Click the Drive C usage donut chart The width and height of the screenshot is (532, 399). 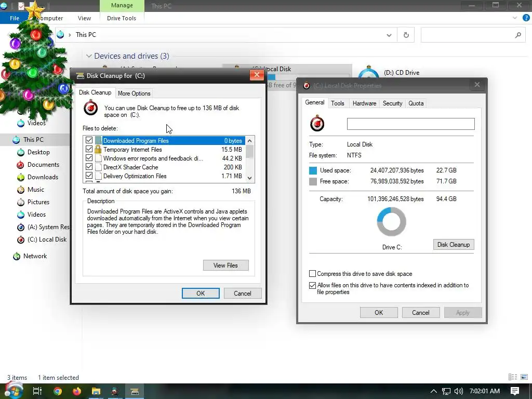click(x=392, y=222)
